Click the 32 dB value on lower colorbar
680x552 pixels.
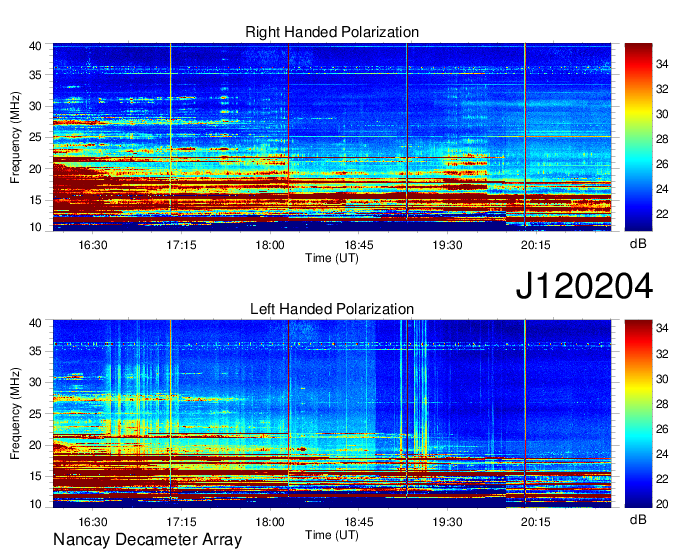point(662,354)
